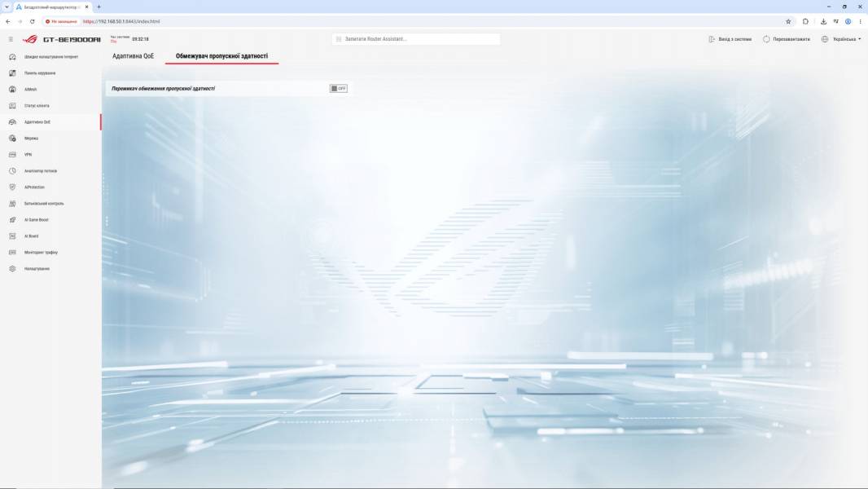Click the browser address bar URL

pyautogui.click(x=121, y=22)
